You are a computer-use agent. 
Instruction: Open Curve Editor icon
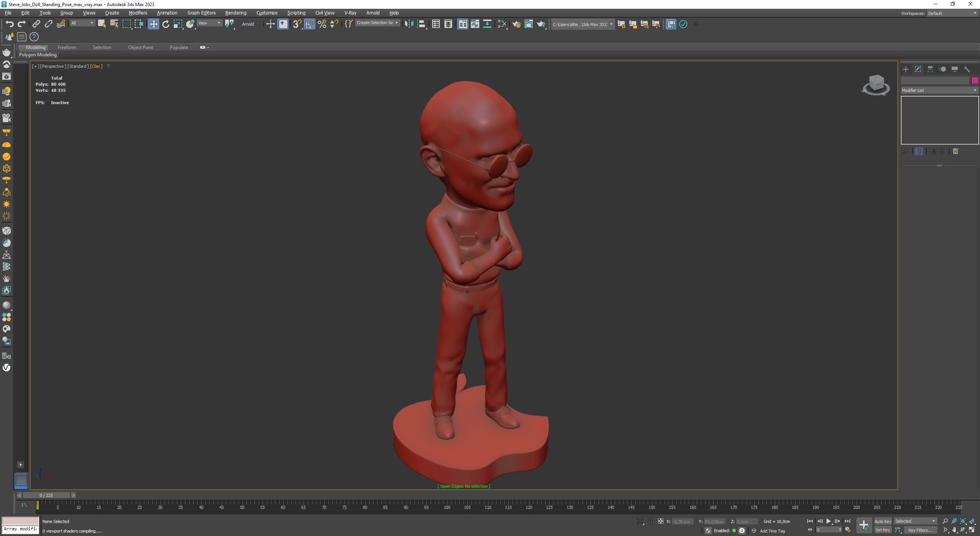475,24
